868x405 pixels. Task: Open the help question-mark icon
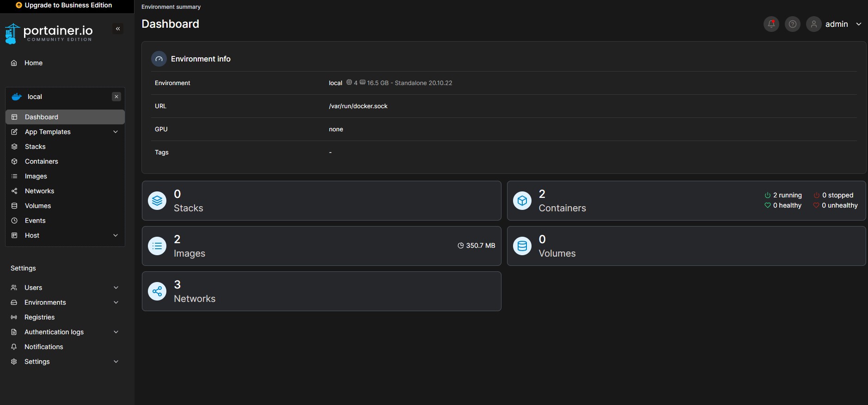click(793, 24)
